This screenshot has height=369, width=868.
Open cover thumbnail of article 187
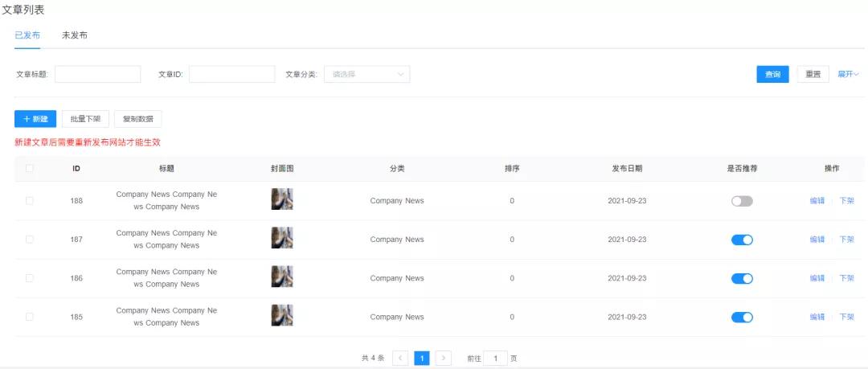(x=282, y=238)
